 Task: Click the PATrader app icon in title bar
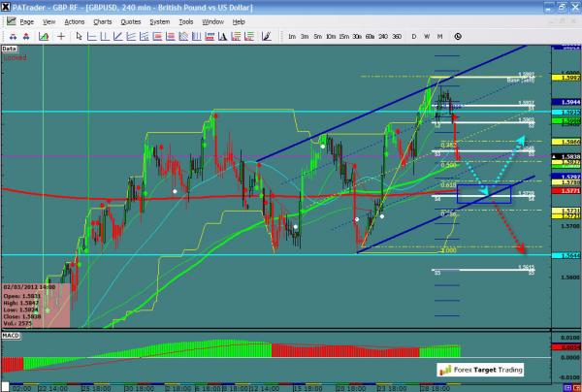tap(6, 7)
